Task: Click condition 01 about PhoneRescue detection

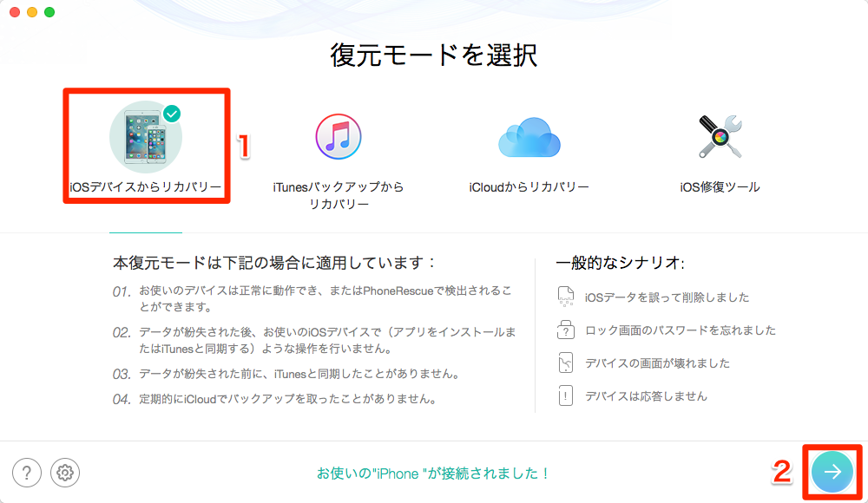Action: pos(312,299)
